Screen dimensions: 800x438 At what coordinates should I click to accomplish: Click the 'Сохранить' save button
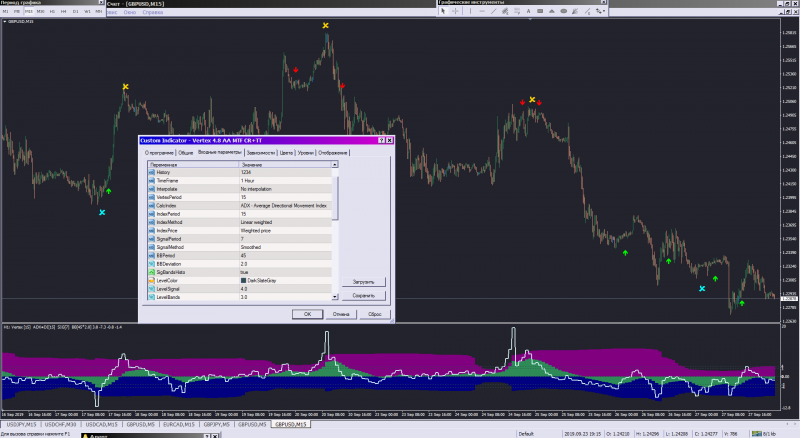[x=363, y=296]
